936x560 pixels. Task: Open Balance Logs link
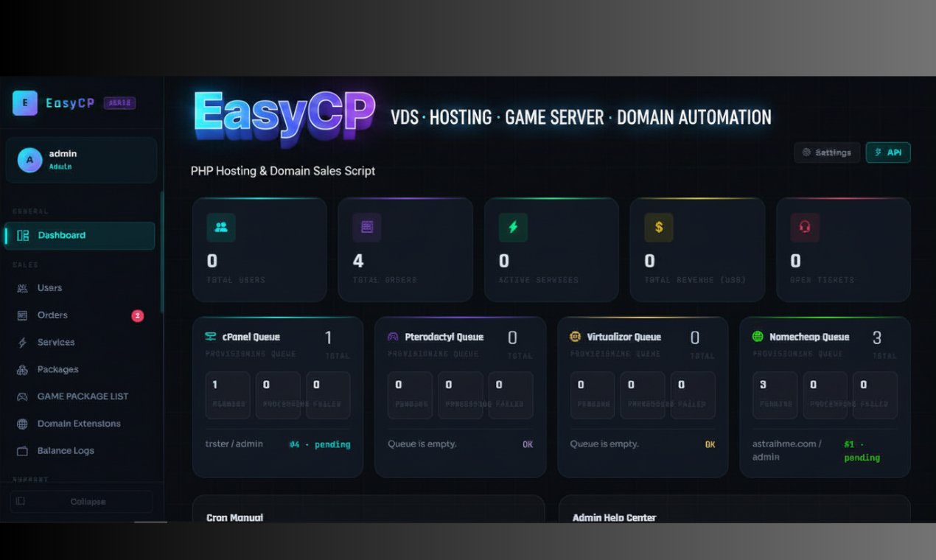tap(66, 451)
